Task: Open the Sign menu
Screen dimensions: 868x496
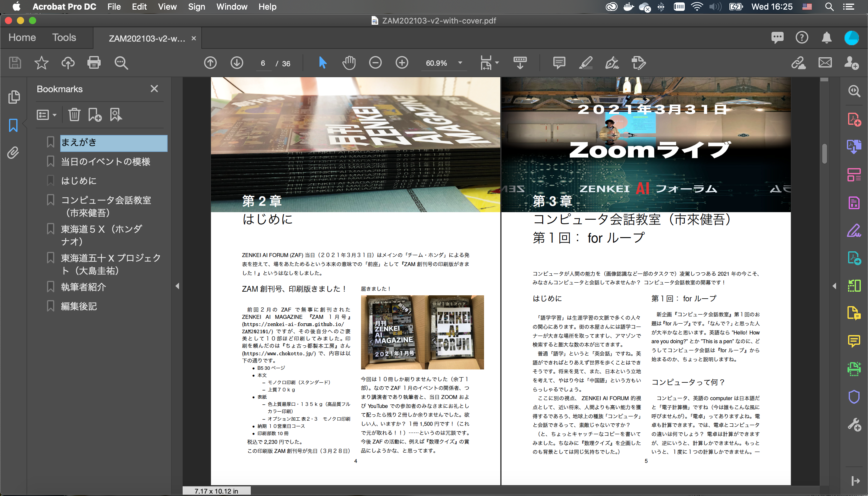Action: 196,6
